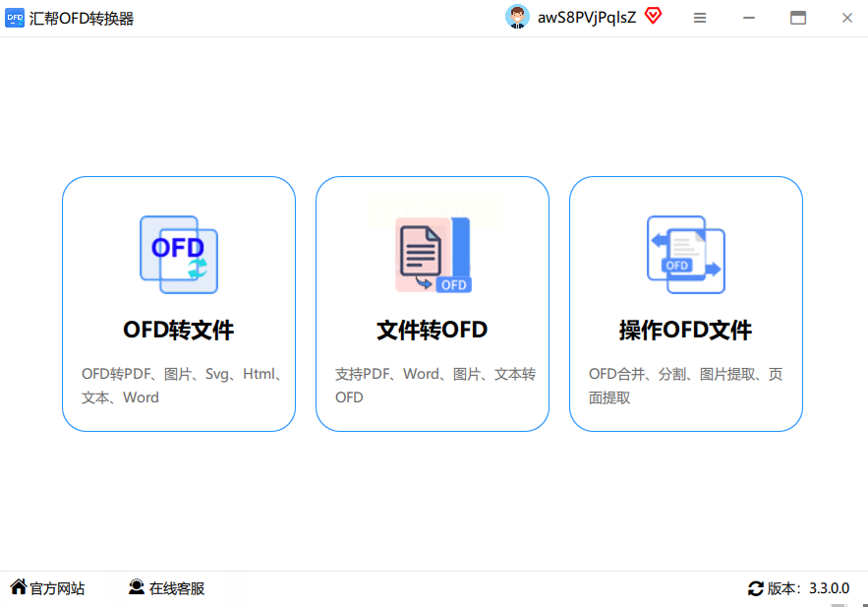This screenshot has height=607, width=868.
Task: Open 在线客服 online support
Action: pos(166,587)
